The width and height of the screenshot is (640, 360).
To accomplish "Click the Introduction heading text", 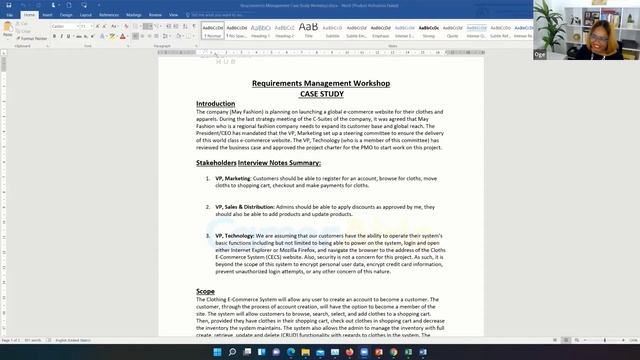I will [x=216, y=104].
